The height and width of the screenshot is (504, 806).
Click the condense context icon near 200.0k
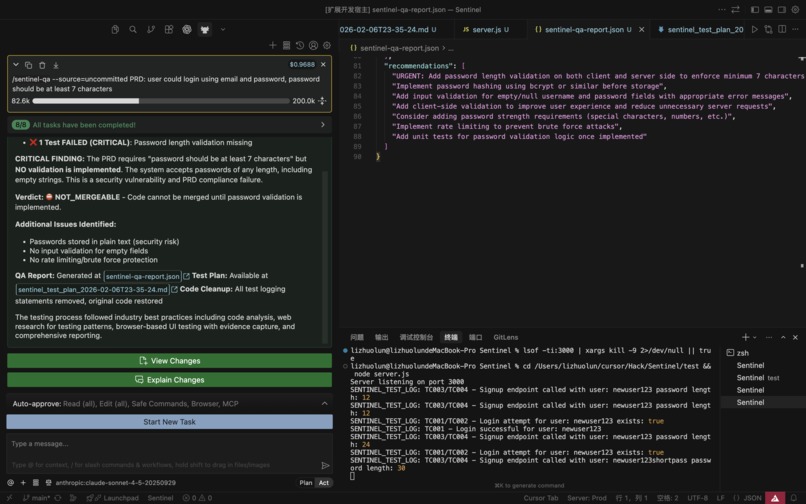(x=322, y=101)
